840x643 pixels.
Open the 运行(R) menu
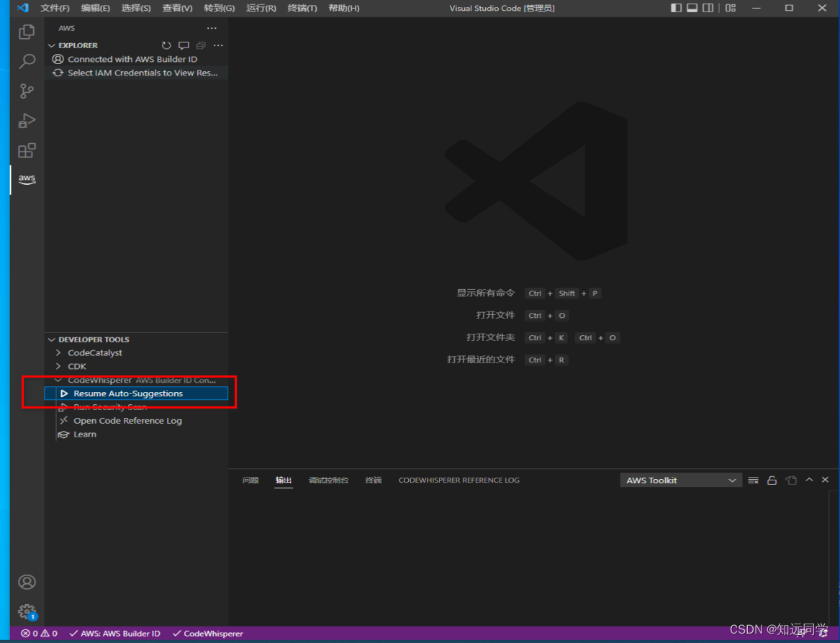261,8
